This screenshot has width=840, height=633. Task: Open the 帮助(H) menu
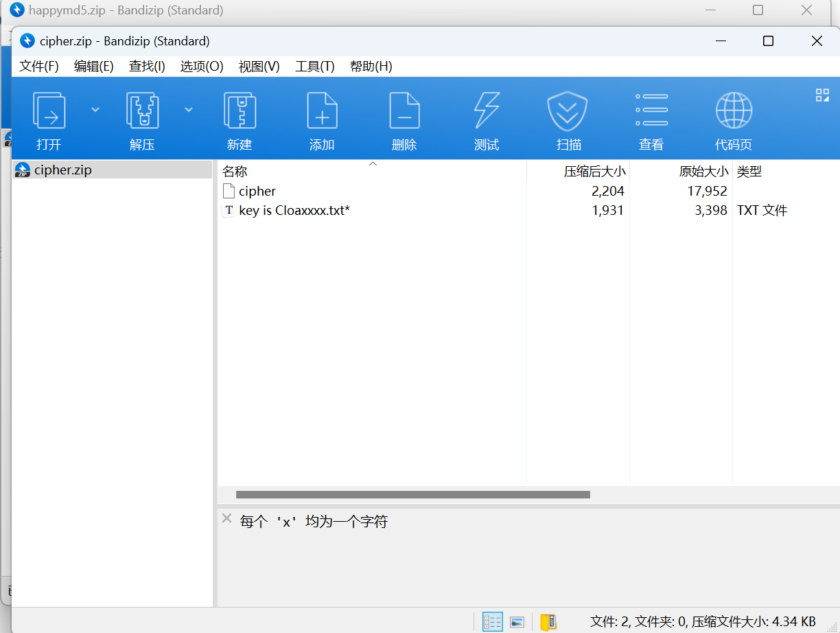[x=371, y=67]
